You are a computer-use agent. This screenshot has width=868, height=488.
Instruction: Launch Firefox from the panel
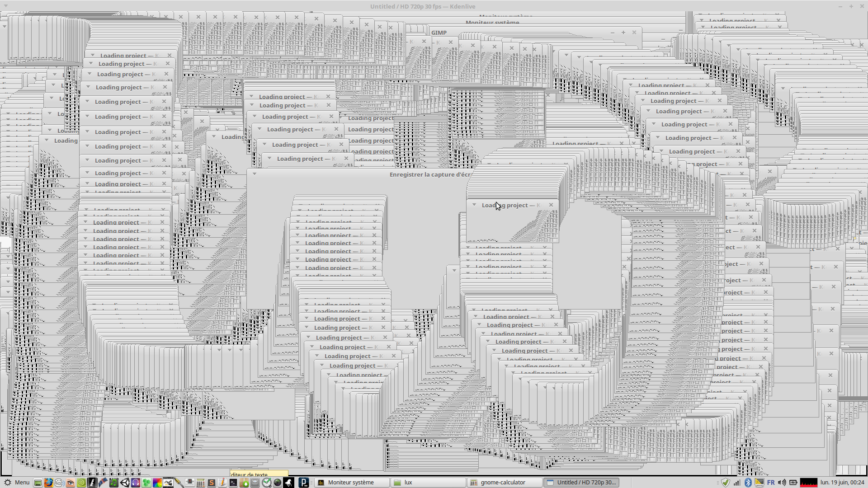tap(48, 483)
